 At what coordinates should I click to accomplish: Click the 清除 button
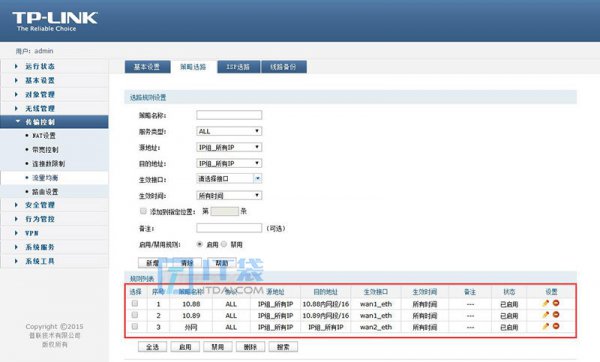pyautogui.click(x=187, y=263)
